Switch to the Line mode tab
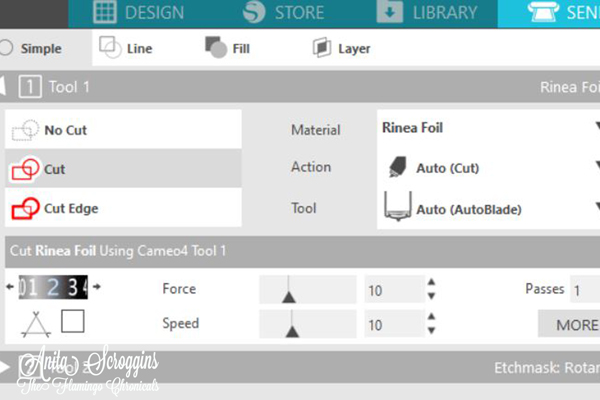Screen dimensions: 600x400 tap(126, 48)
